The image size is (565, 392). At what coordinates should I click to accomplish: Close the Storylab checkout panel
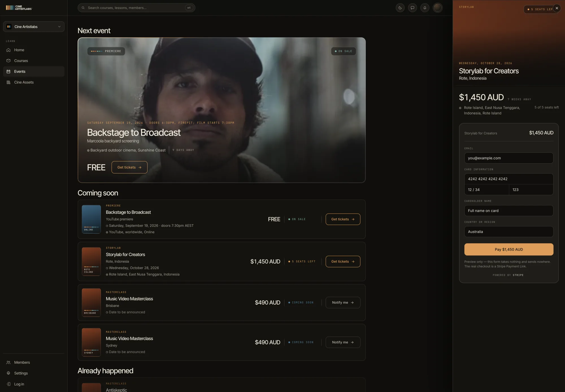point(557,8)
